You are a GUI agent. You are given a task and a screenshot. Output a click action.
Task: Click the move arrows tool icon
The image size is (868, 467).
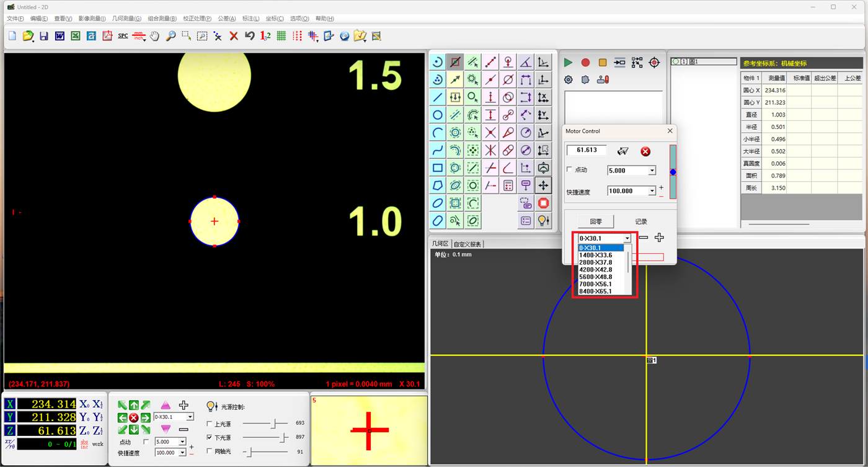click(544, 185)
